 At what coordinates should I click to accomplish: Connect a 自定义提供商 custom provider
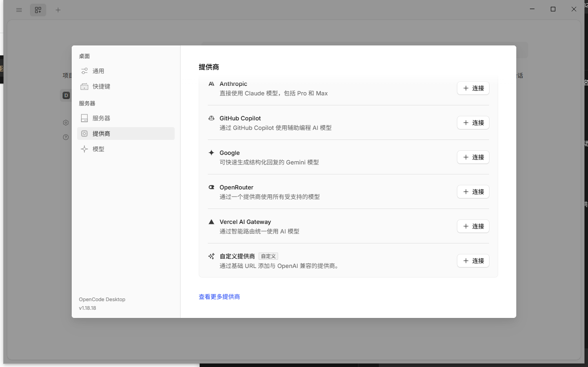[473, 261]
